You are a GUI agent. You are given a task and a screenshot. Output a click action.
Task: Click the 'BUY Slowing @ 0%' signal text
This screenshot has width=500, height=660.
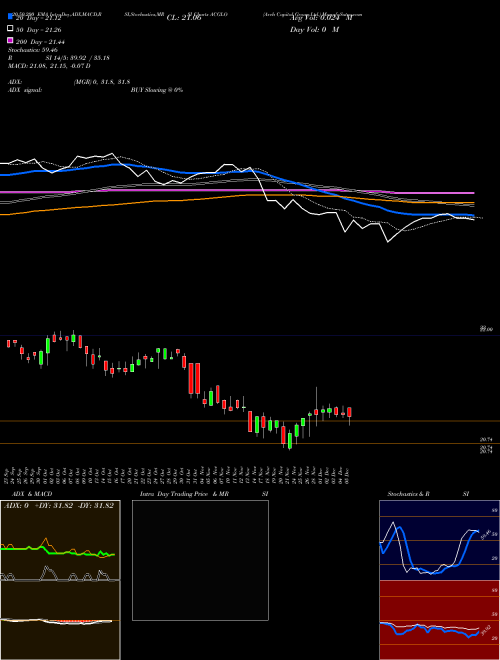coord(157,90)
